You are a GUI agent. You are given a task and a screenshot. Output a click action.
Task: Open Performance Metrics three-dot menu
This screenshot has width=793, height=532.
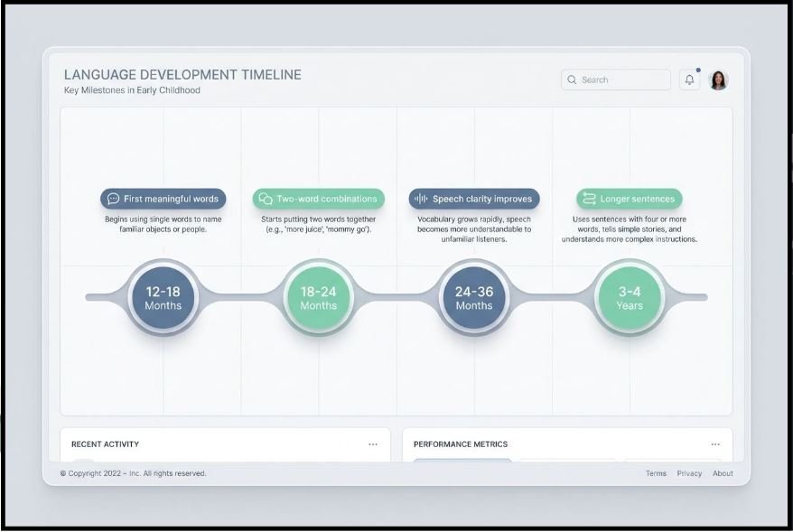pyautogui.click(x=715, y=444)
